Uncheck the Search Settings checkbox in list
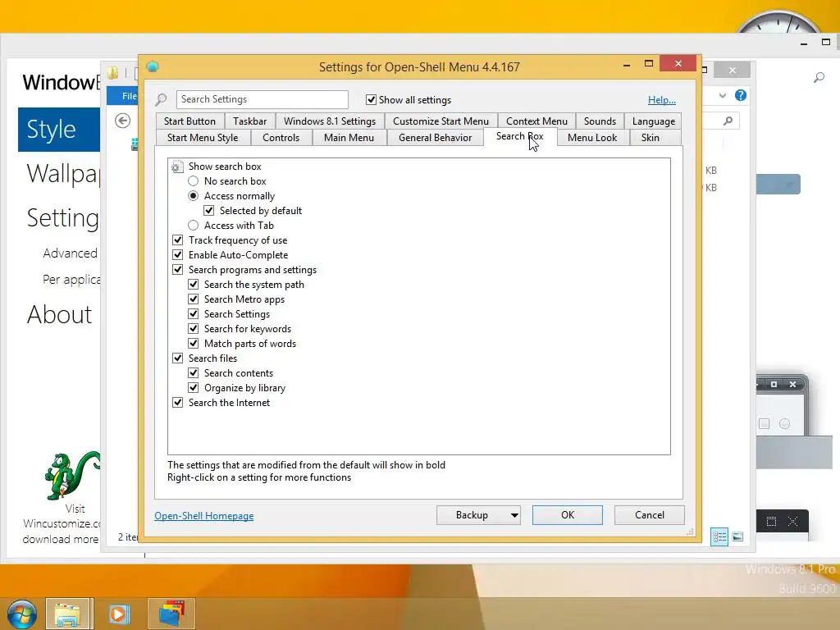Viewport: 840px width, 630px height. pos(194,314)
